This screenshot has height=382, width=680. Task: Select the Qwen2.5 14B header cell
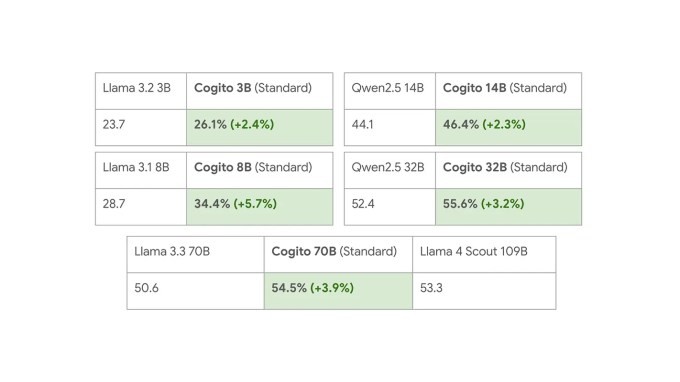tap(390, 91)
